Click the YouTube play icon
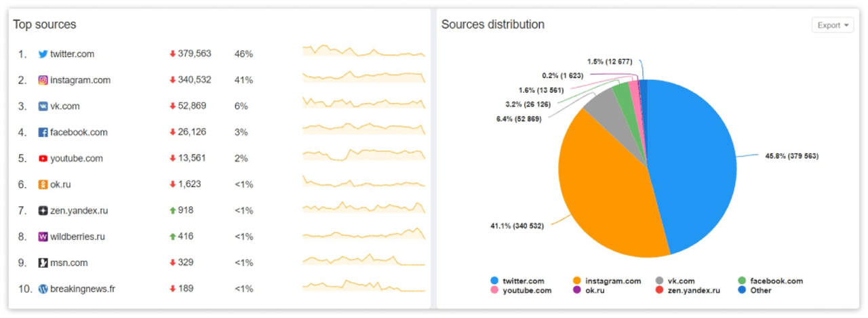Viewport: 868px width, 318px height. pos(43,159)
